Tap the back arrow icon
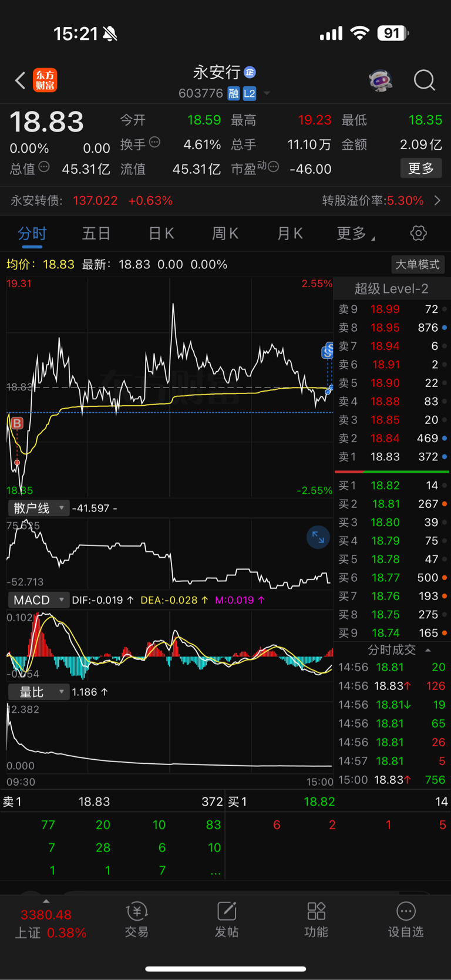 coord(21,80)
